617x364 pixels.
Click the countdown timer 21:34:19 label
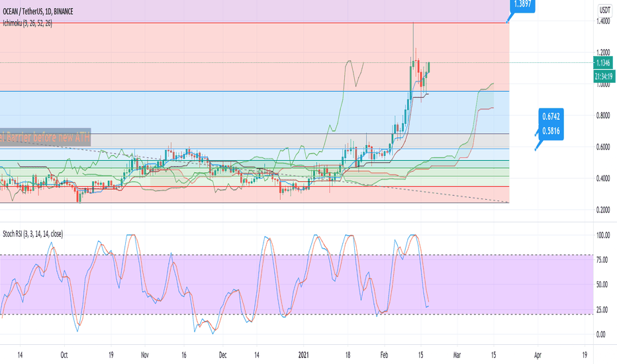coord(603,76)
